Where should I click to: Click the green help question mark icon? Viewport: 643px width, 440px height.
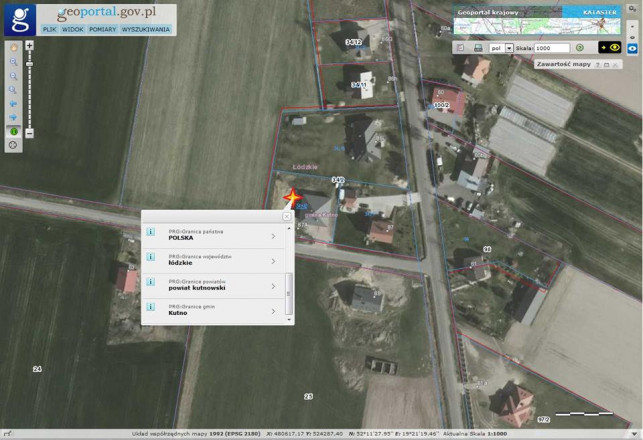(579, 48)
